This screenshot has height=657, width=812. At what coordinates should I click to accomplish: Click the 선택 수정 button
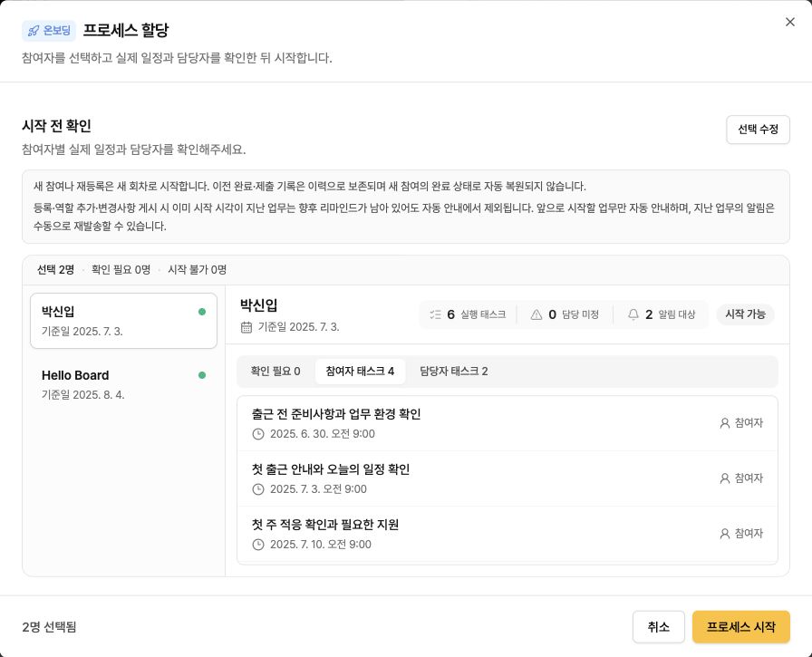758,130
